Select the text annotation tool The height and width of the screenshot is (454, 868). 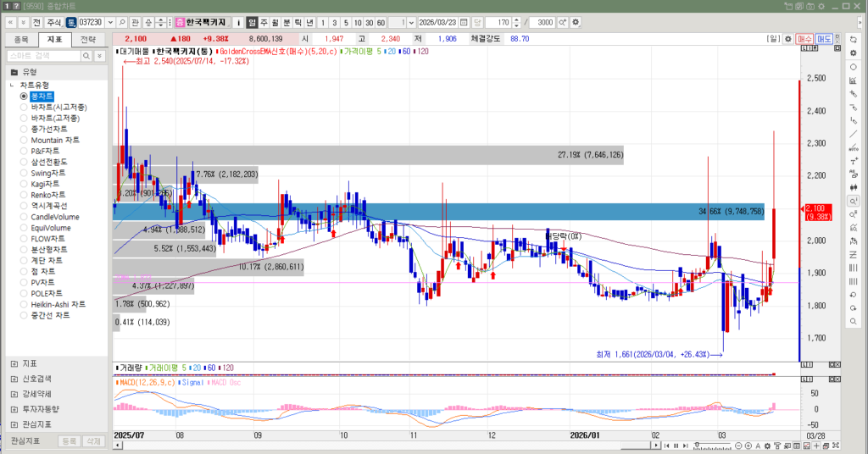point(853,161)
